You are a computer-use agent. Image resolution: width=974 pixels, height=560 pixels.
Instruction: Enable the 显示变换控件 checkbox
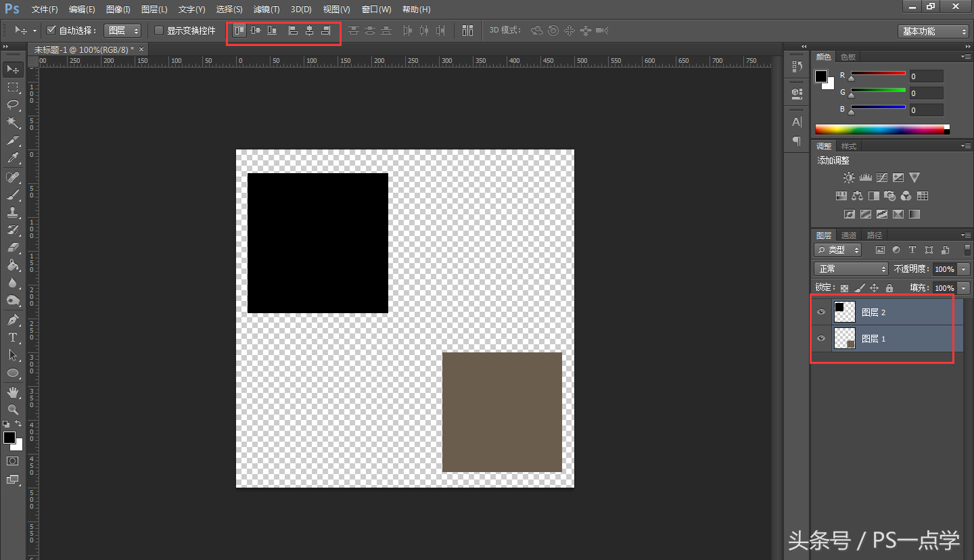point(159,30)
